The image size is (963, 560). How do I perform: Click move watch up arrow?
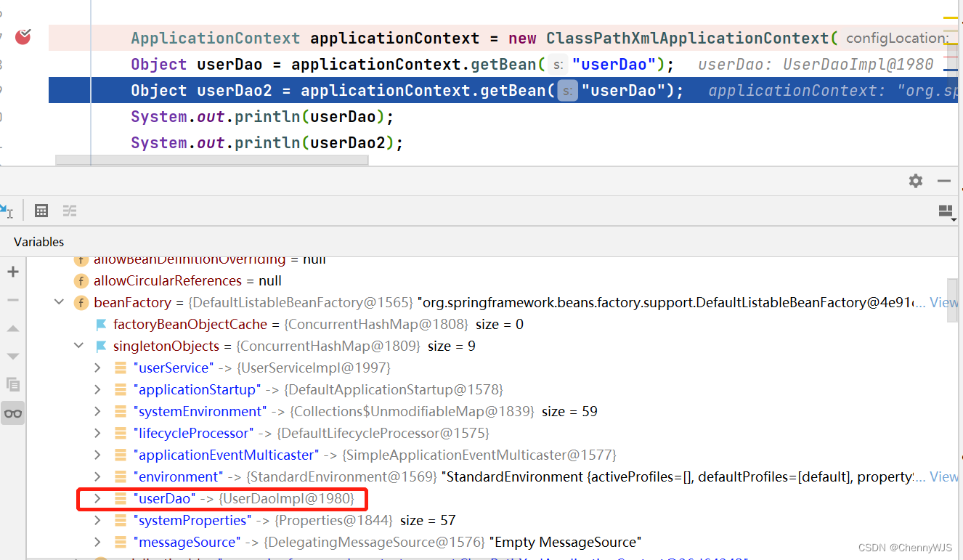13,328
